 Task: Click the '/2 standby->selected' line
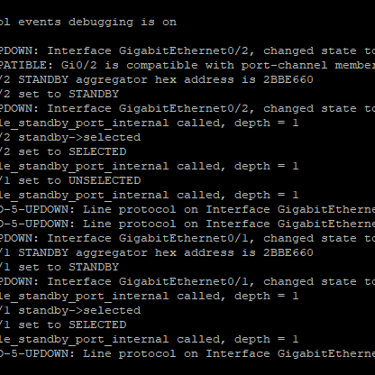point(70,137)
